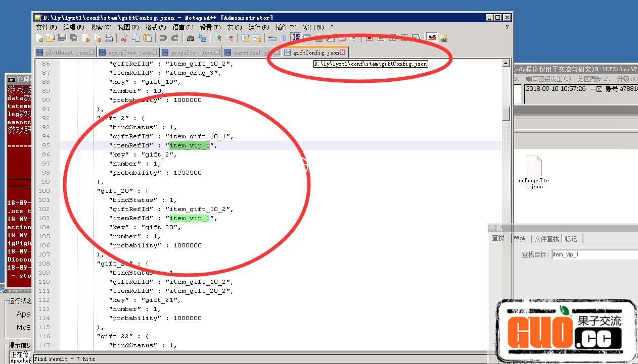Toggle show all characters pilcrow icon
The height and width of the screenshot is (364, 638).
(284, 38)
